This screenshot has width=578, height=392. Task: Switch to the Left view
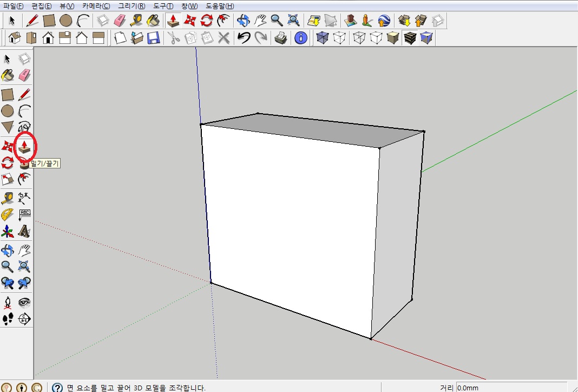(98, 37)
